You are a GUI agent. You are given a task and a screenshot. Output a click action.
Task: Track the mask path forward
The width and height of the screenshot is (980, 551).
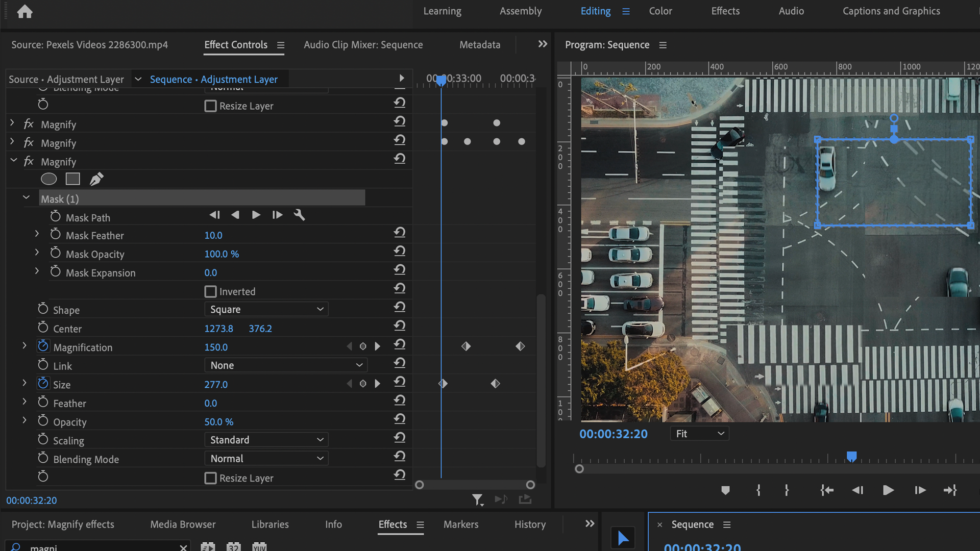tap(256, 215)
